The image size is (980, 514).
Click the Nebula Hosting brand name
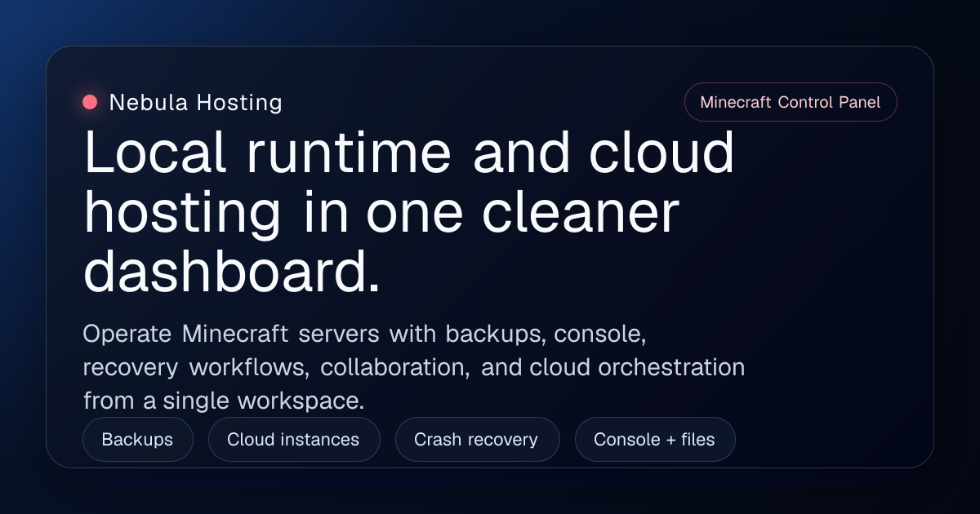pos(195,103)
